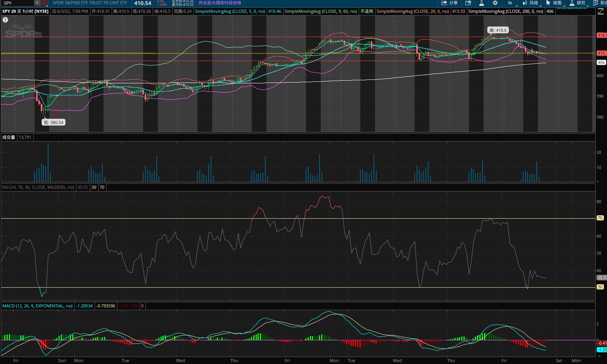Select the MACD (12, 26, 9, EXPONENTIAL, no) label
Viewport: 607px width, 364px height.
[37, 306]
